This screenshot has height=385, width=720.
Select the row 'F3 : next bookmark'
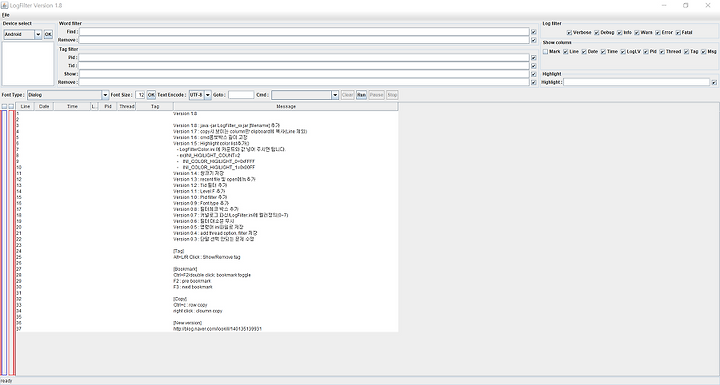click(207, 287)
